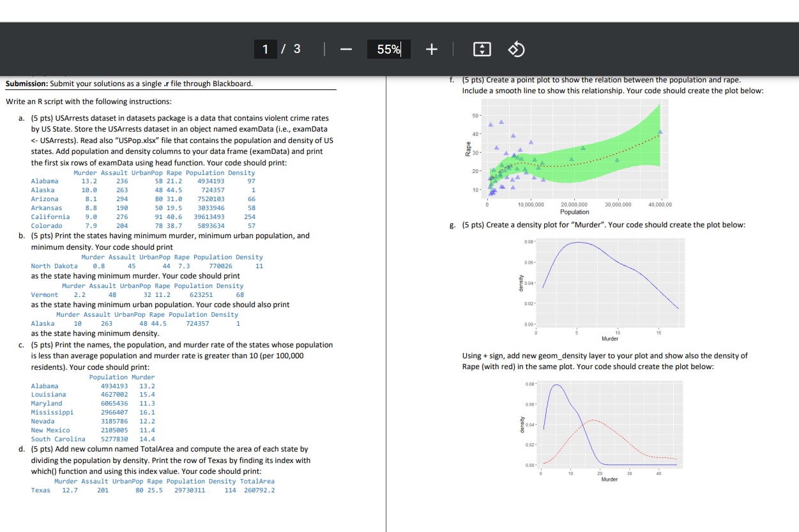
Task: Click the Submission instructions line
Action: (x=128, y=83)
